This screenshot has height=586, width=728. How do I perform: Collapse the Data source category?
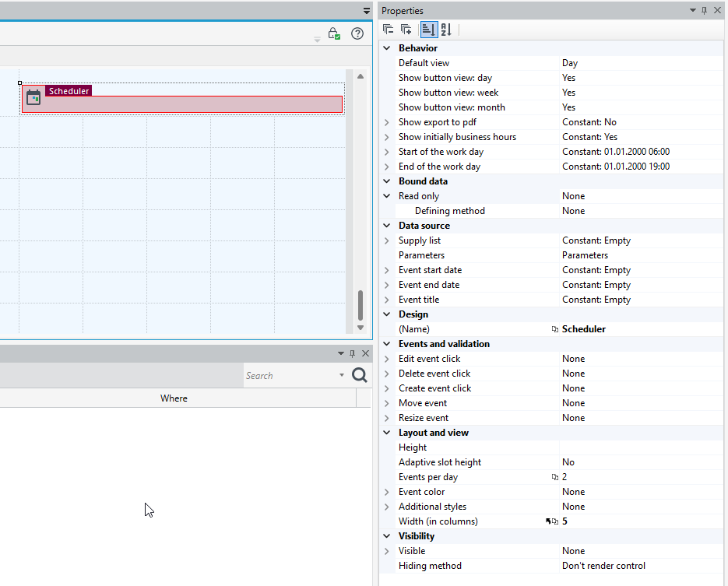coord(387,226)
